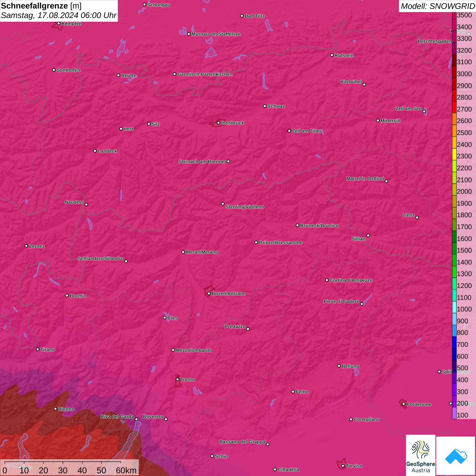The width and height of the screenshot is (476, 476).
Task: Click the '60km' scale bar label
Action: 126,470
